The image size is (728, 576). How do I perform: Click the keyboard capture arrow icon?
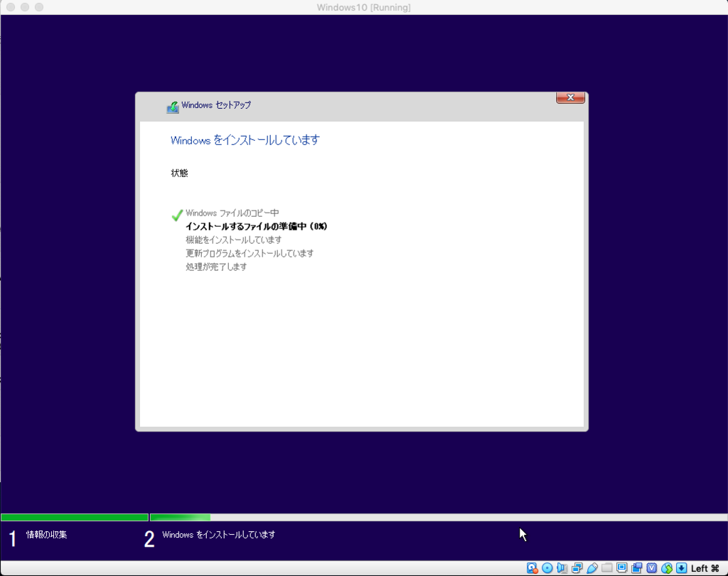click(x=682, y=568)
